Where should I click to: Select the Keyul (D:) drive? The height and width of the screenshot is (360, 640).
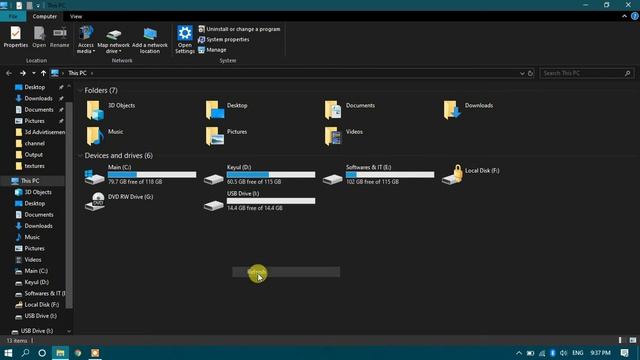[x=259, y=175]
